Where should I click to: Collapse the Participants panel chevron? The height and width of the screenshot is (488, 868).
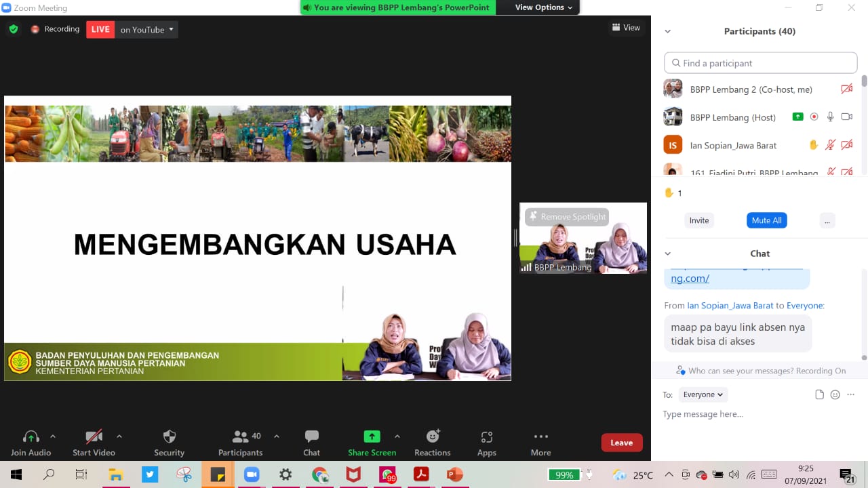coord(667,31)
